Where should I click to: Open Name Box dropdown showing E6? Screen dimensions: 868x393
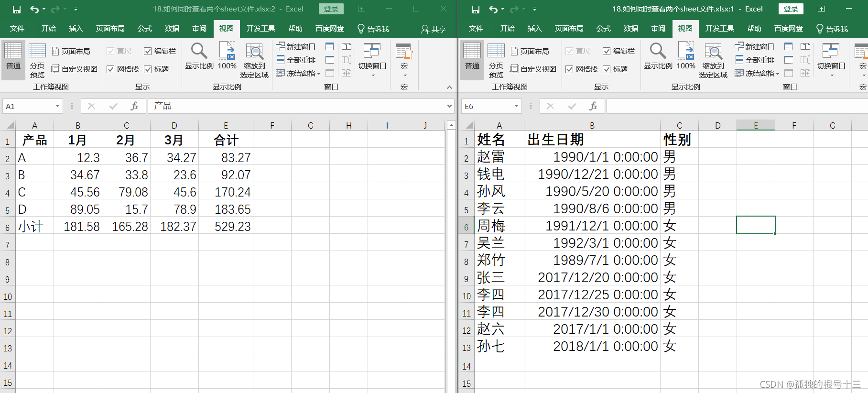[516, 106]
